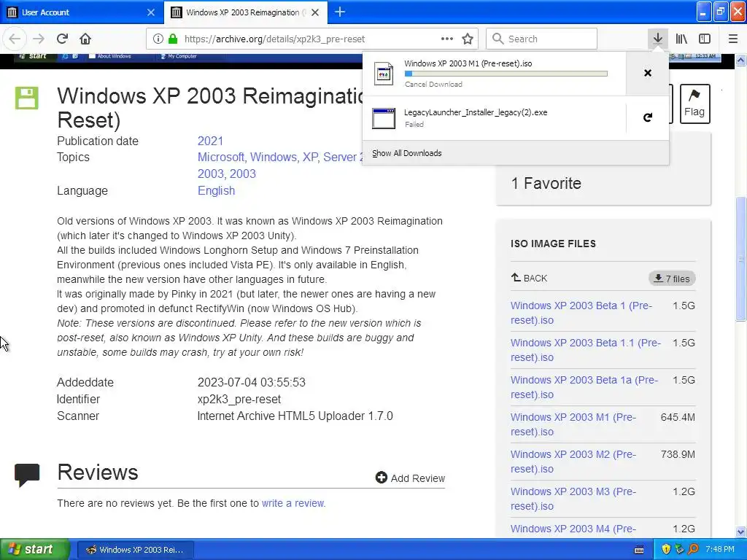Download Windows XP 2003 Beta 1 iso
The image size is (747, 560).
tap(581, 313)
